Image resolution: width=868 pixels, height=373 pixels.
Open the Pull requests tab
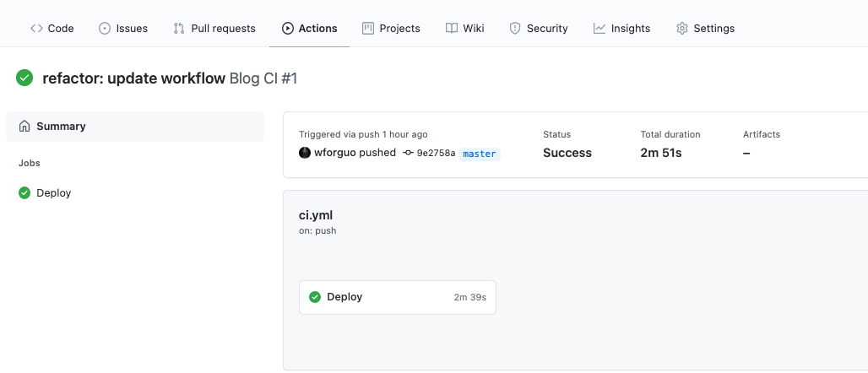point(214,28)
